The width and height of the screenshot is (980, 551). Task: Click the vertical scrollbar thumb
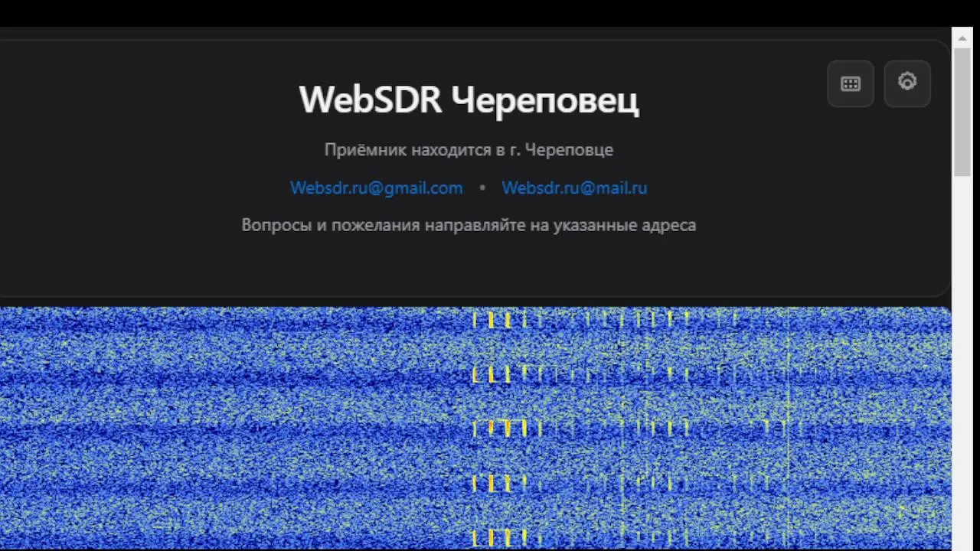click(962, 112)
